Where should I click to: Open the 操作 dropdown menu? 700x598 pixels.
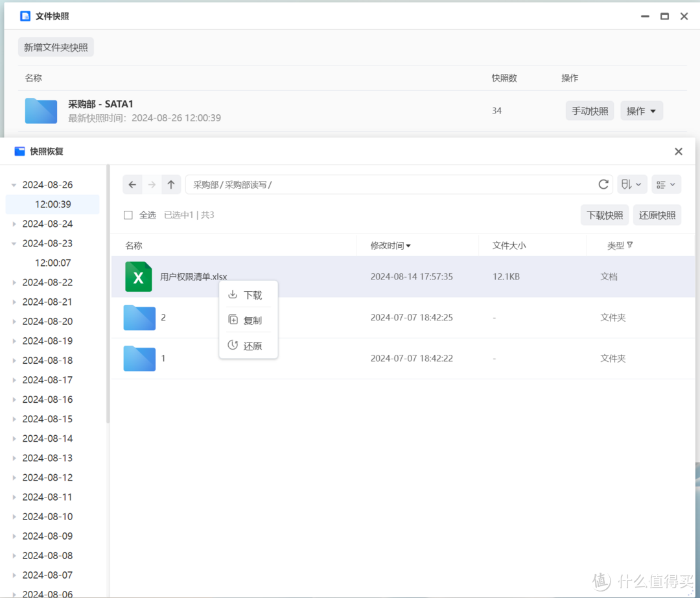(641, 110)
